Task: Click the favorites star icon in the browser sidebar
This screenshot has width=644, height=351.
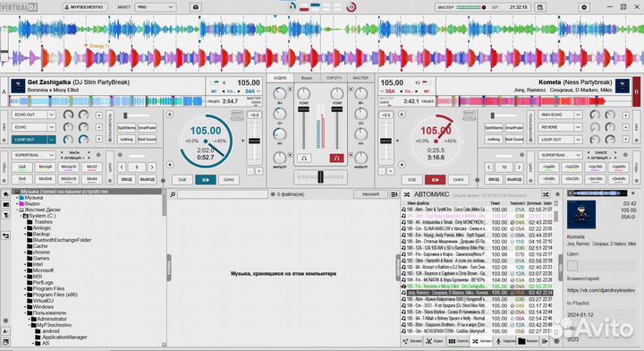Action: [5, 194]
